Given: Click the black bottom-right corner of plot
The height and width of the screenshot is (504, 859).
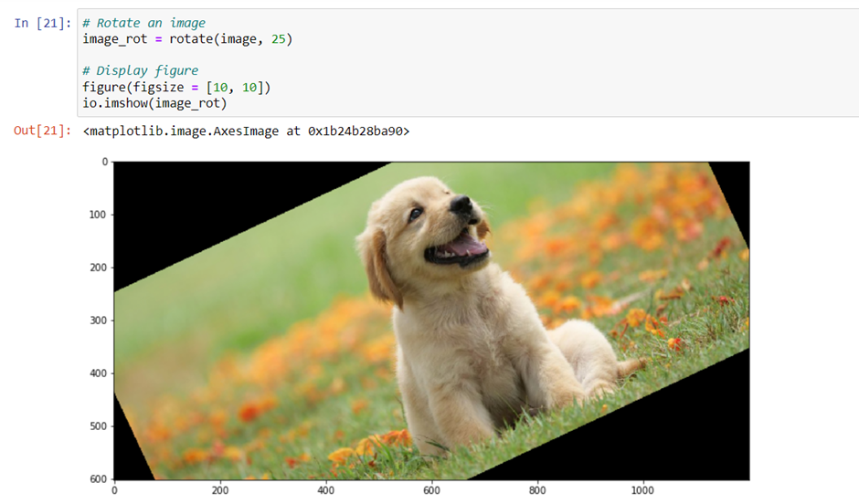Looking at the screenshot, I should click(646, 437).
